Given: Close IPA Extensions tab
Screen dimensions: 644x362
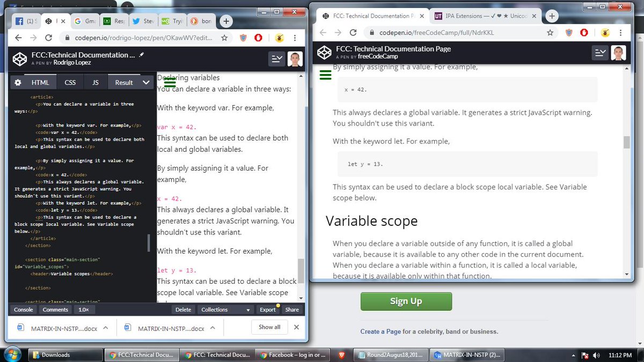Looking at the screenshot, I should [x=533, y=16].
